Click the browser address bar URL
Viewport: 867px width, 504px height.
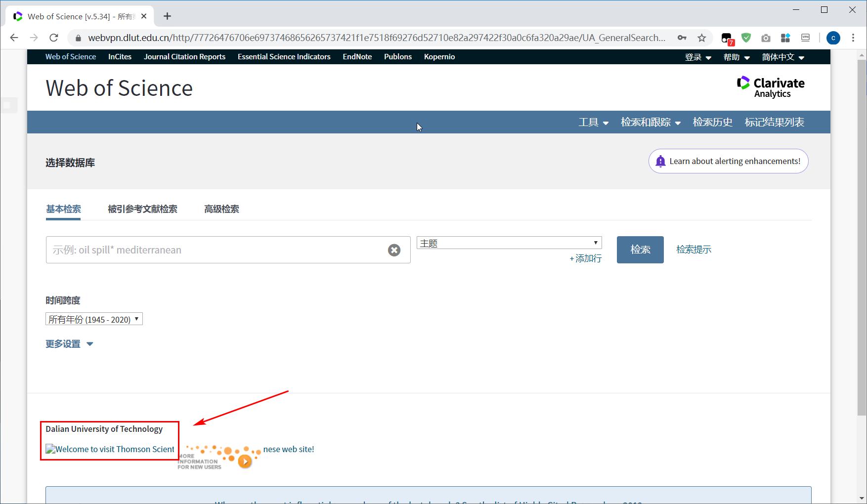tap(377, 38)
